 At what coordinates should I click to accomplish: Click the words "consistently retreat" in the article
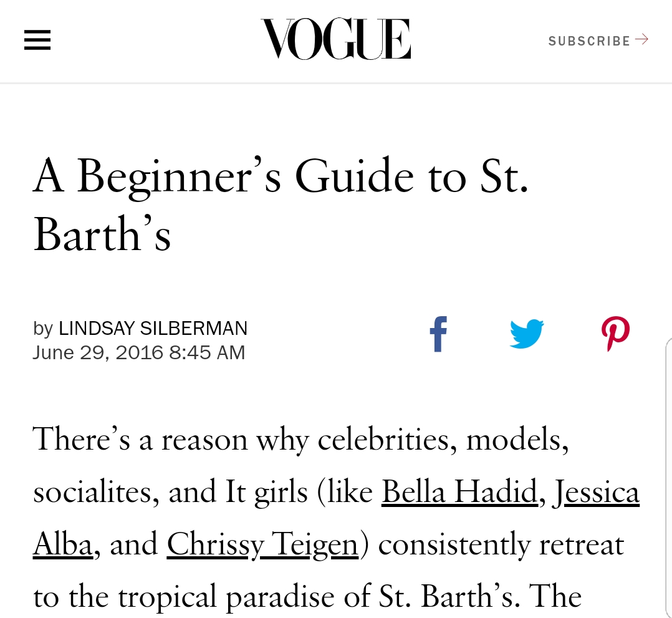pyautogui.click(x=501, y=544)
